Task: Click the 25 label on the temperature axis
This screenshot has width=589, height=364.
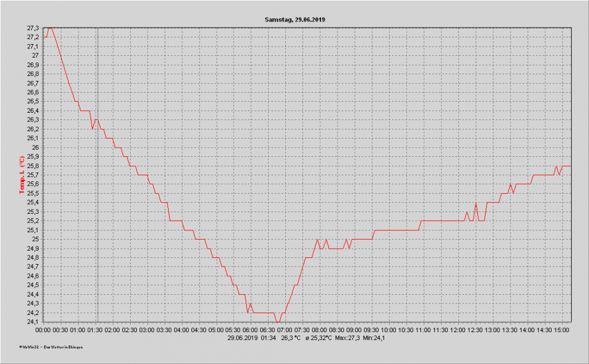Action: point(36,239)
